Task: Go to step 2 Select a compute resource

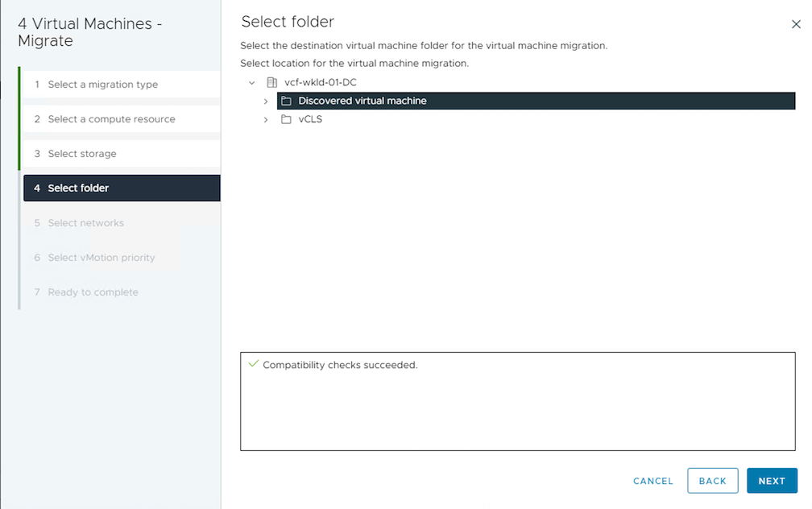Action: point(111,119)
